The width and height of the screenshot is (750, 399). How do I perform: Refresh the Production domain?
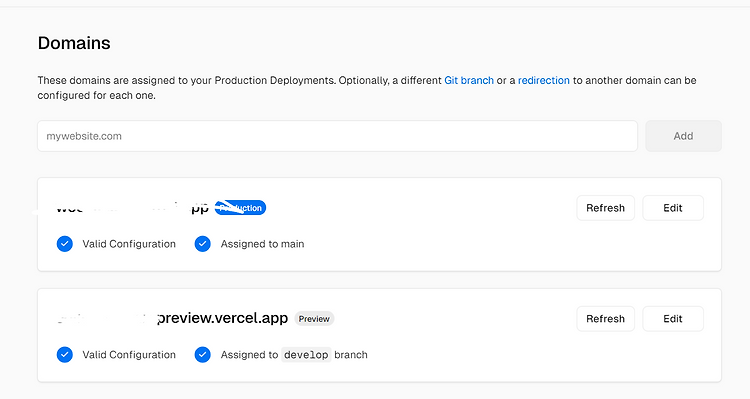[x=606, y=208]
